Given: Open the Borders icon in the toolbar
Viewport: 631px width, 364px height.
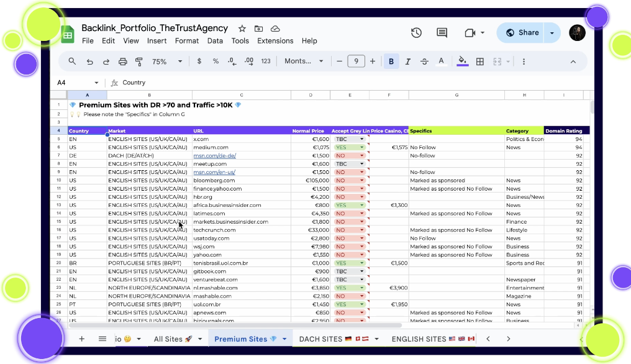Looking at the screenshot, I should [480, 61].
